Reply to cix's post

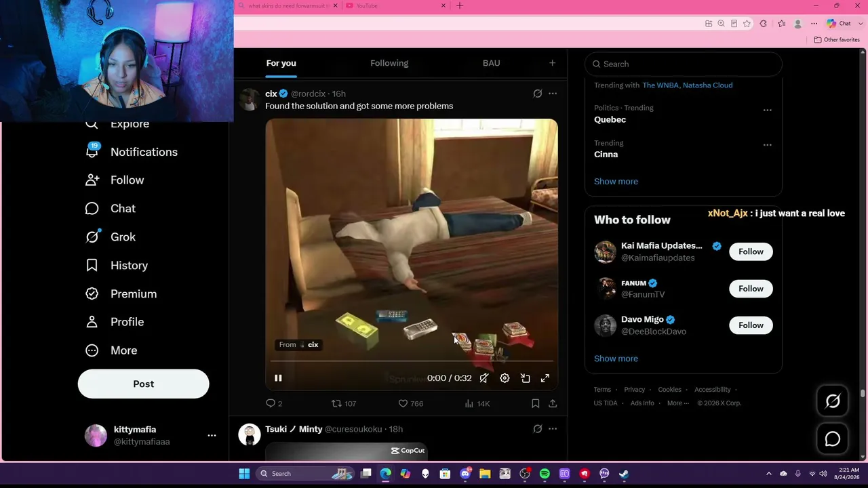(274, 403)
